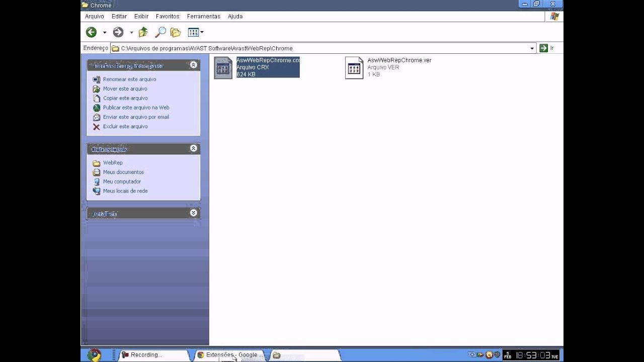Click the Meu computador icon
The image size is (644, 362).
(x=97, y=182)
